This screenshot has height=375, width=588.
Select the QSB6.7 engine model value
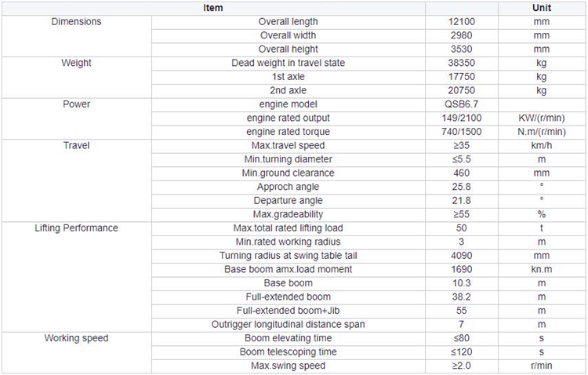point(461,104)
